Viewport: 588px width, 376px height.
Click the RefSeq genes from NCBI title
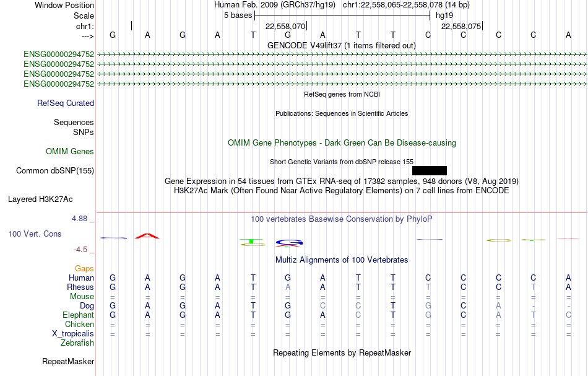tap(342, 94)
